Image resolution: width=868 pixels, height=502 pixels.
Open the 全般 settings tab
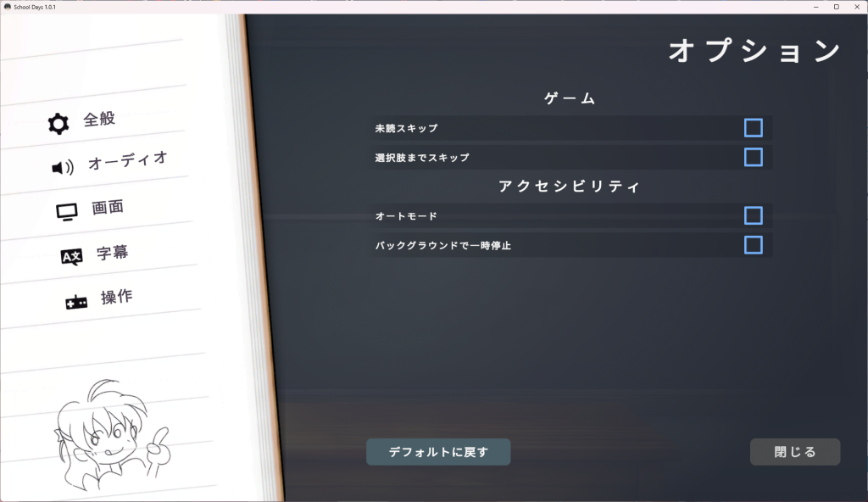[x=99, y=120]
